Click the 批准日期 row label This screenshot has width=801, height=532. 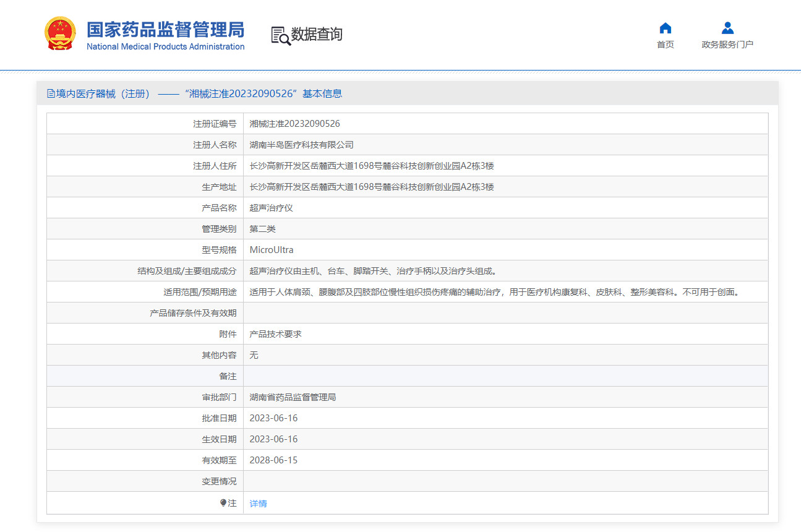click(219, 418)
